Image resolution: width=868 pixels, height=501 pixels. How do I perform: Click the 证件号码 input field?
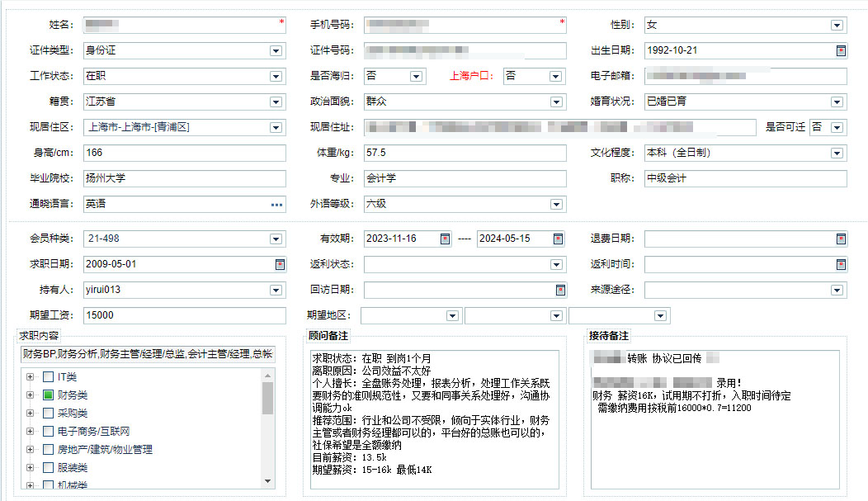point(465,50)
